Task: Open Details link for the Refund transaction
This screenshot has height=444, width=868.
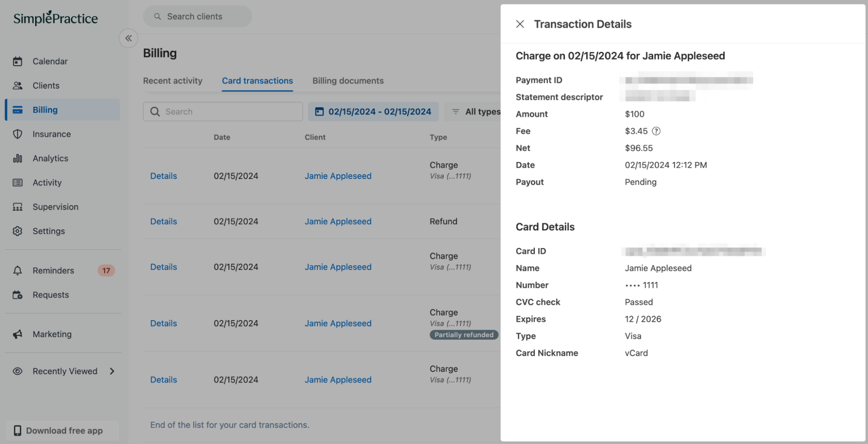Action: (x=164, y=222)
